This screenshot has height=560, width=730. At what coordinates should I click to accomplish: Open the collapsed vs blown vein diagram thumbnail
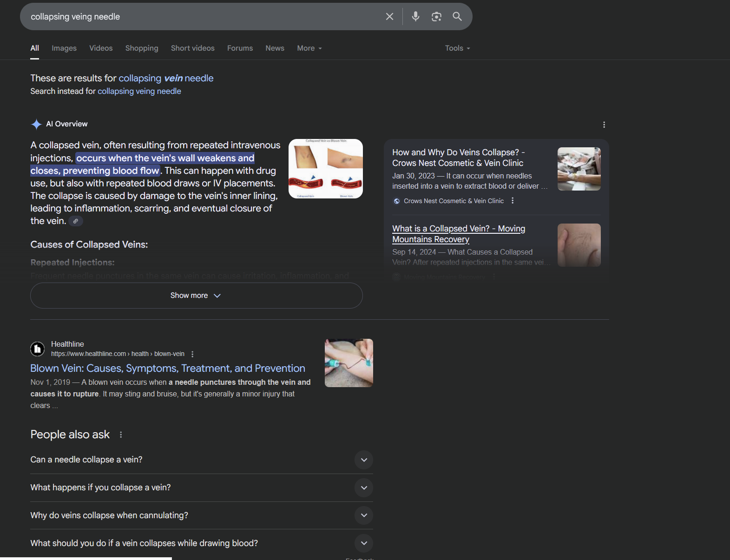(326, 169)
